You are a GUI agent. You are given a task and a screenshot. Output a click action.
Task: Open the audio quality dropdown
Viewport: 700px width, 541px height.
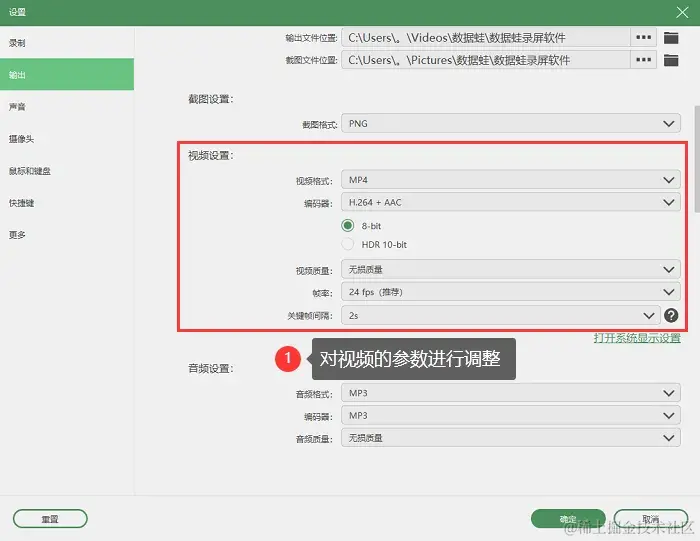pyautogui.click(x=511, y=438)
